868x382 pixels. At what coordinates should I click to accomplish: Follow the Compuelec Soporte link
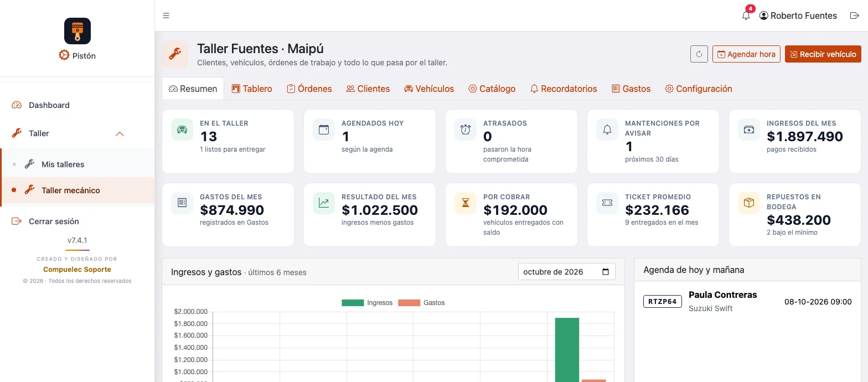[77, 270]
